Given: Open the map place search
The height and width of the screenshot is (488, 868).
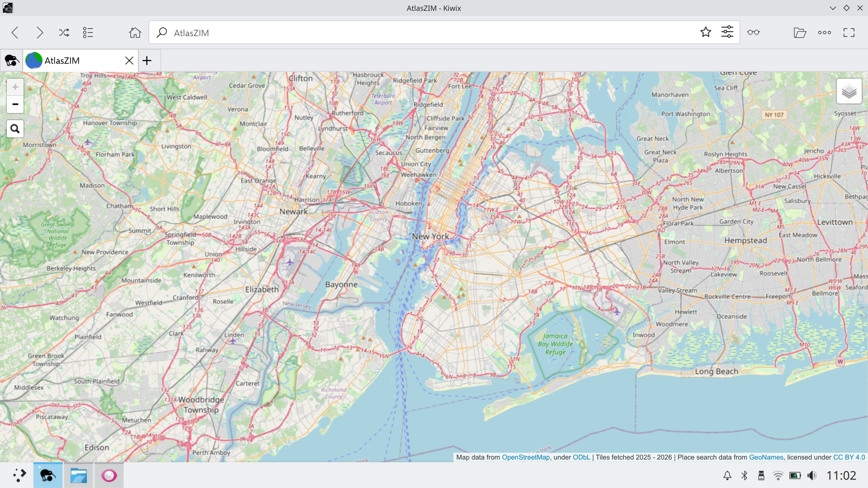Looking at the screenshot, I should point(15,129).
